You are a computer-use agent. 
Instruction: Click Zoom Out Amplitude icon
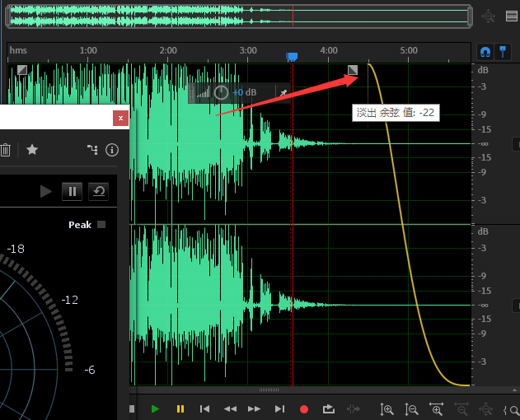[411, 409]
